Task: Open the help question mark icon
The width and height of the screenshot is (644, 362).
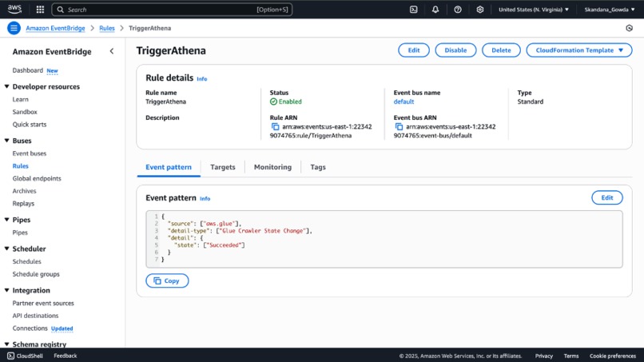Action: [x=458, y=10]
